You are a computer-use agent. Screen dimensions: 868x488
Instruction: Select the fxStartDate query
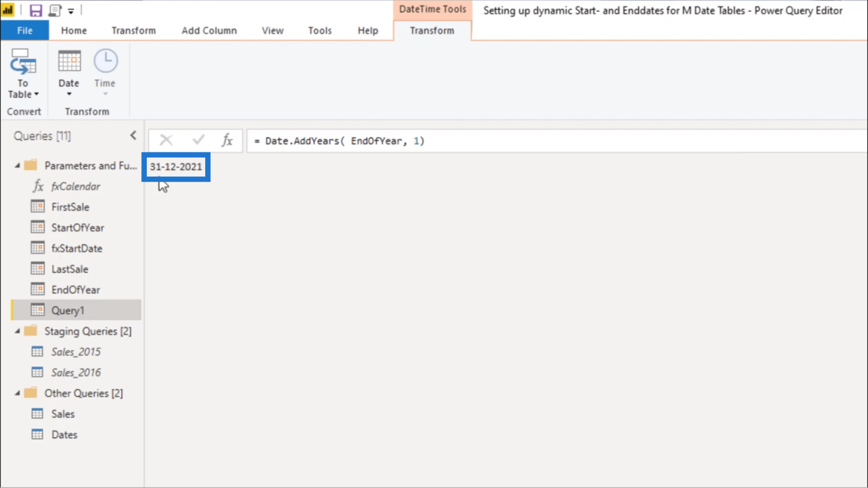tap(76, 248)
